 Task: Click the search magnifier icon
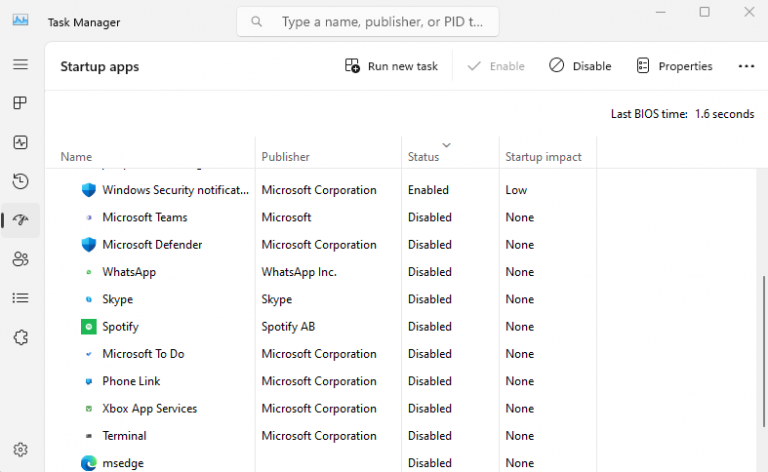point(256,22)
